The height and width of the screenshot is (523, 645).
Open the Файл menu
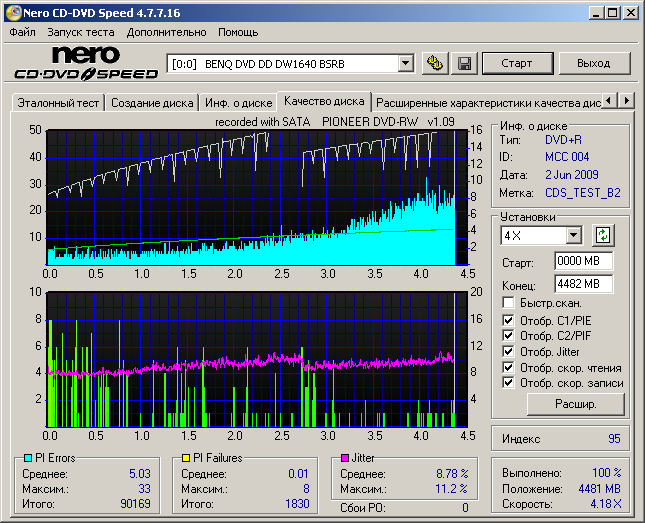point(22,32)
